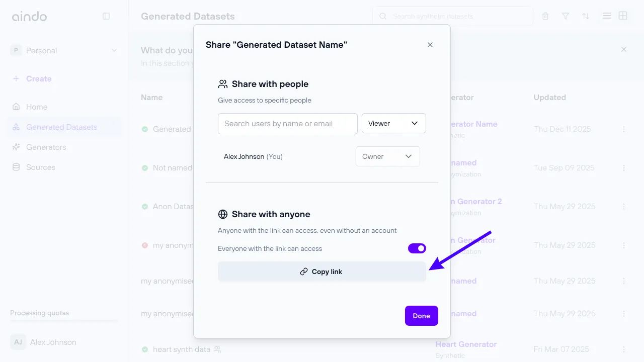This screenshot has height=362, width=644.
Task: Click the green status icon beside Anon Dataset
Action: click(144, 206)
